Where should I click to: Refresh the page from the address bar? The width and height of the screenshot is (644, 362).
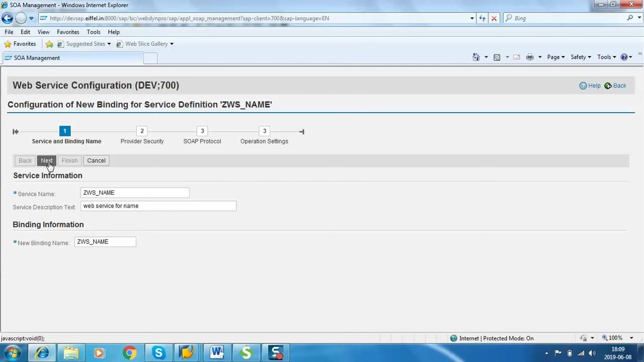tap(482, 18)
